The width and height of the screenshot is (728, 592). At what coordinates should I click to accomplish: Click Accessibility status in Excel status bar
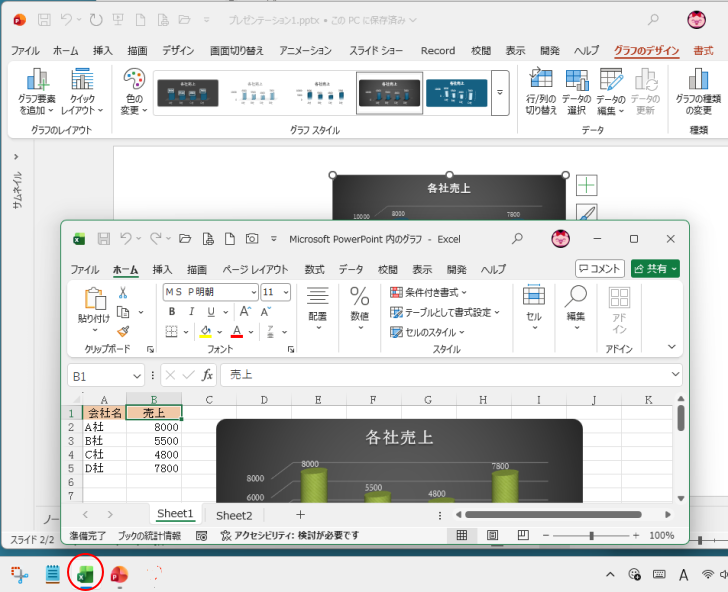tap(290, 535)
